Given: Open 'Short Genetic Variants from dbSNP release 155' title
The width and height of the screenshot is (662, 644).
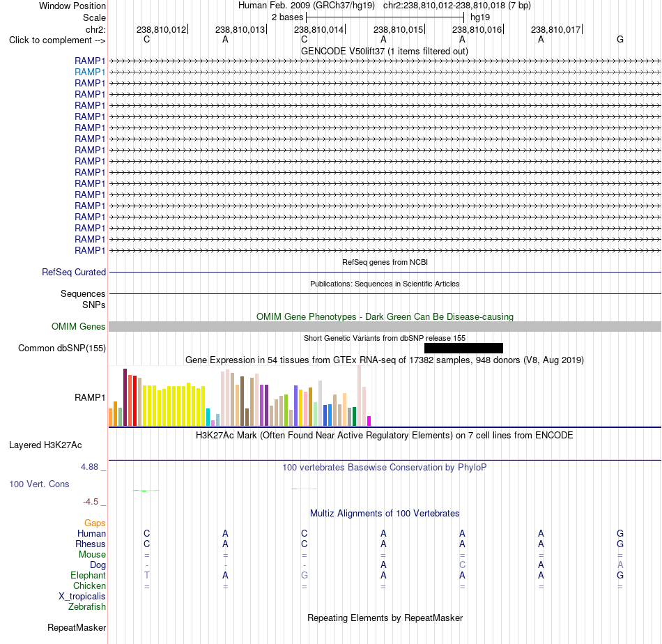Looking at the screenshot, I should point(385,338).
